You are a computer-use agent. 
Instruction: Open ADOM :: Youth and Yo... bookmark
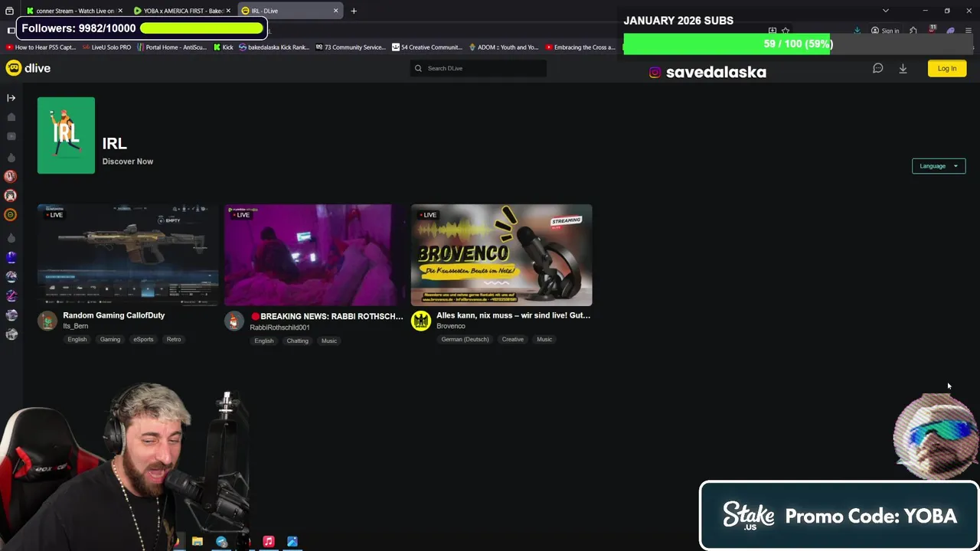coord(504,47)
